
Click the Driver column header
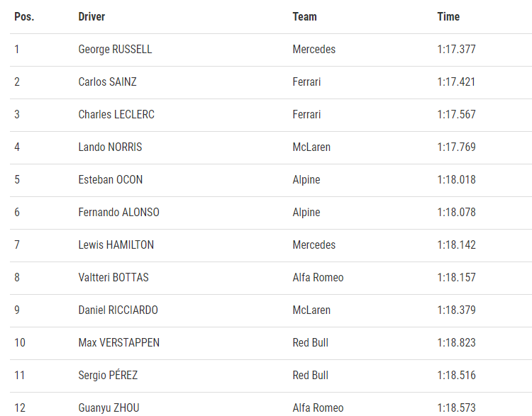(92, 16)
